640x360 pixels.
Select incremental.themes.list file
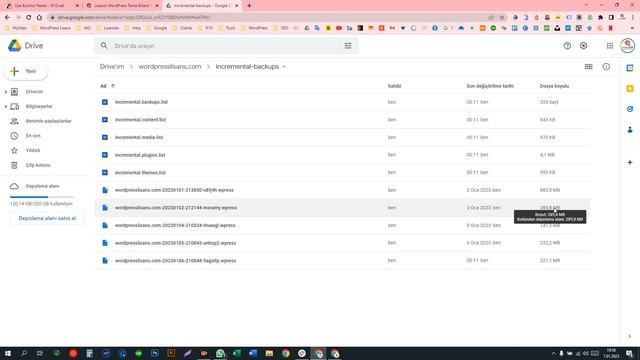coord(343,172)
